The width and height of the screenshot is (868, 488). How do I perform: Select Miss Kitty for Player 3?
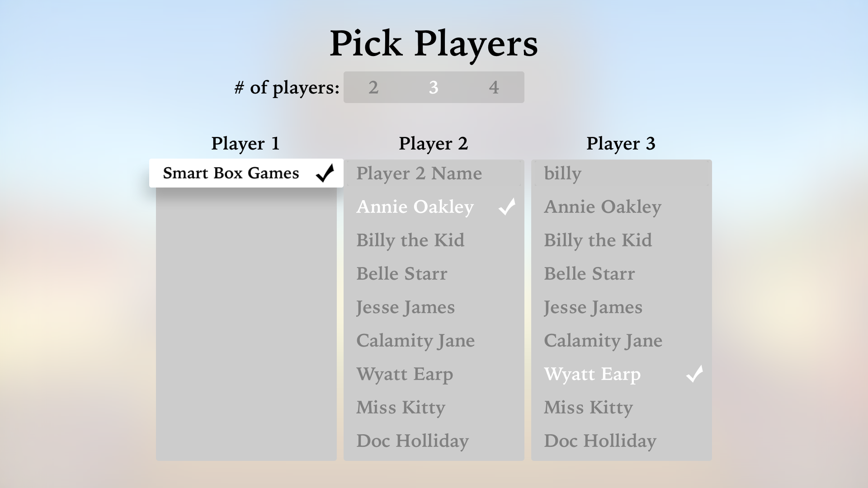click(x=588, y=407)
